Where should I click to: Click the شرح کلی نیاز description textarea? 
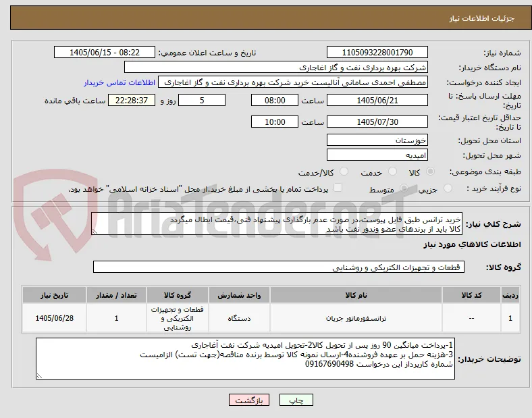(x=277, y=224)
